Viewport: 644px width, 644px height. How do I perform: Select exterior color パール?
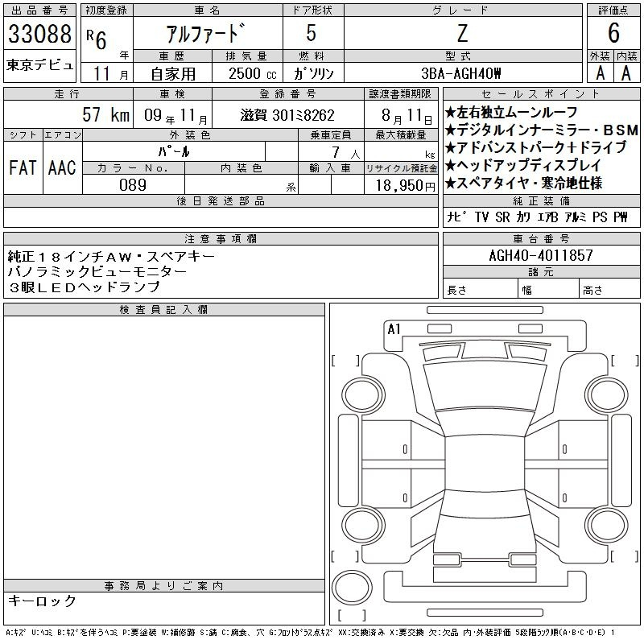pyautogui.click(x=174, y=151)
